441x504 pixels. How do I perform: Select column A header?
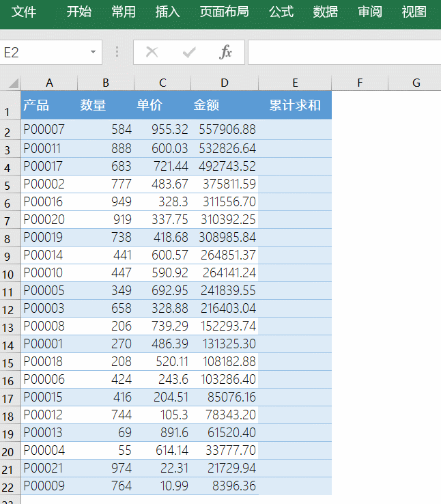49,83
